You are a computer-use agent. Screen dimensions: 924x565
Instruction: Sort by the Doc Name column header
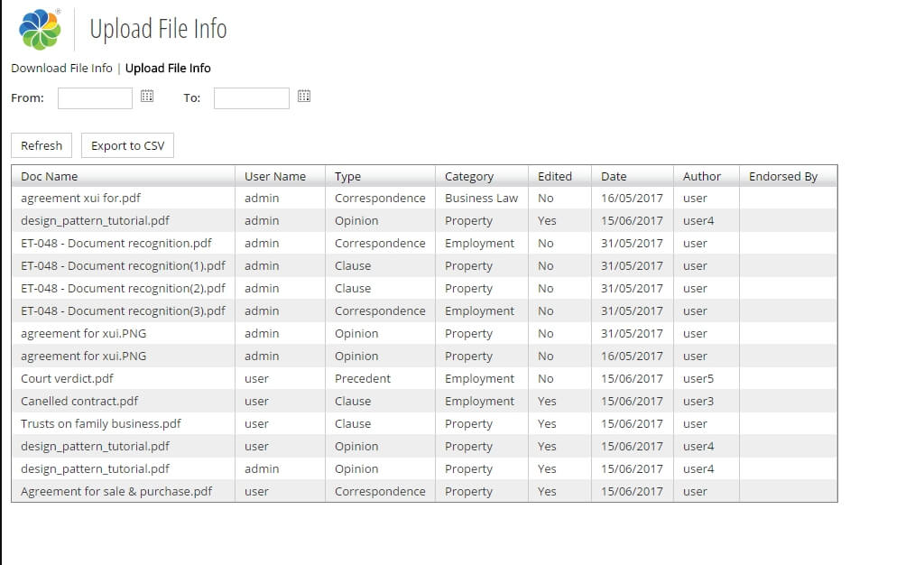123,176
